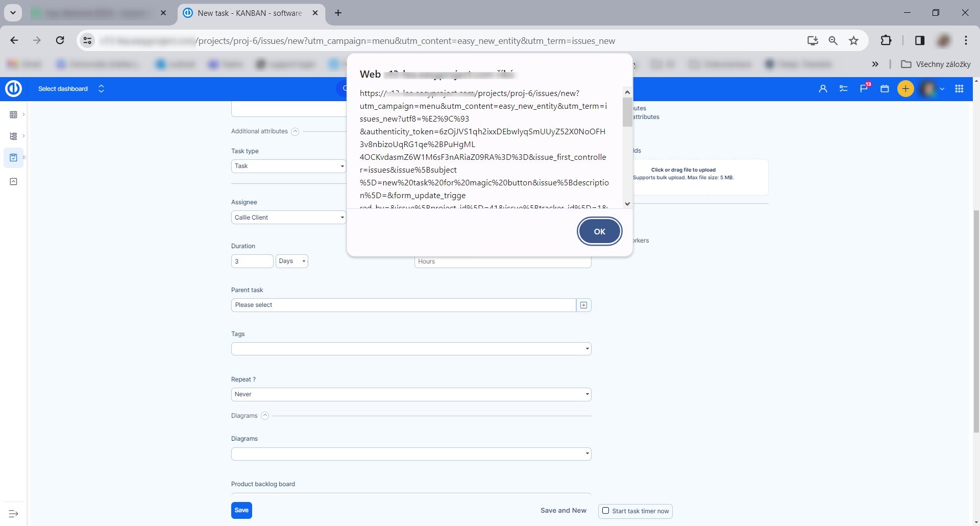Image resolution: width=980 pixels, height=526 pixels.
Task: Open the Assignee dropdown
Action: 288,218
